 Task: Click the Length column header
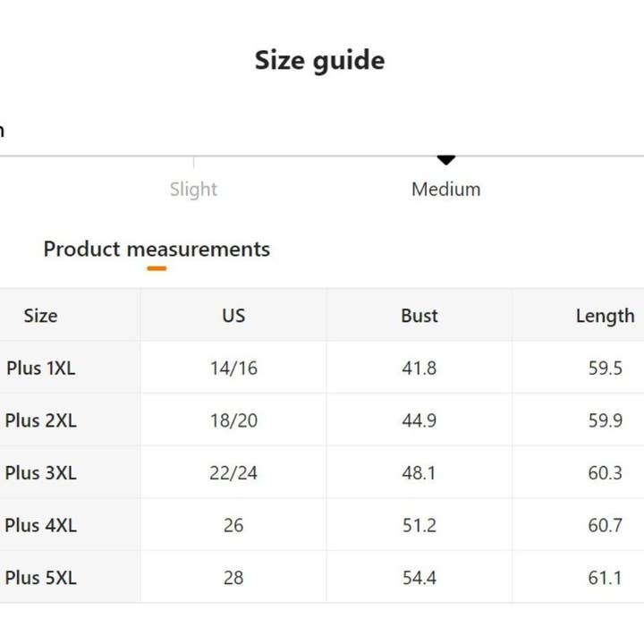605,316
